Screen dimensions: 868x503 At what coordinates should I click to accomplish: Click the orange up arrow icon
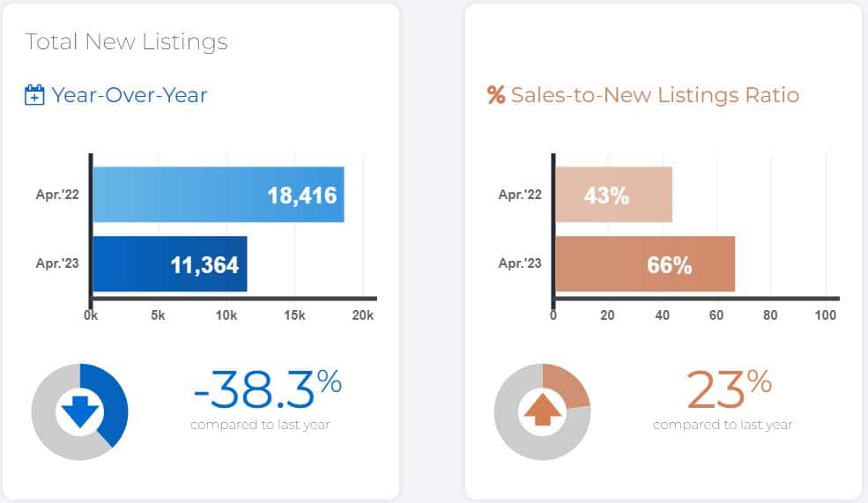(x=542, y=411)
